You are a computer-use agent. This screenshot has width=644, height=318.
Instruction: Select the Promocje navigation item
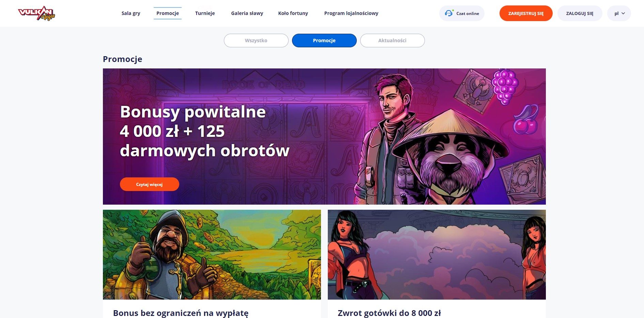click(x=168, y=13)
